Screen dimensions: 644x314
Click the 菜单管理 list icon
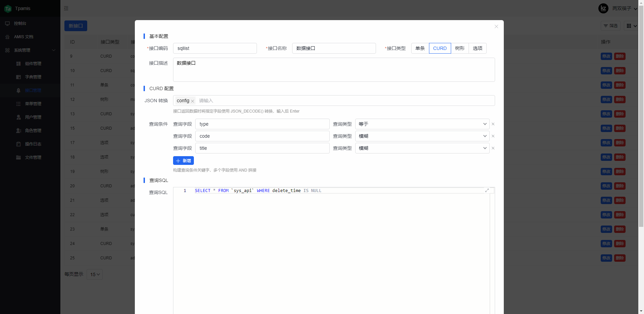pyautogui.click(x=18, y=104)
